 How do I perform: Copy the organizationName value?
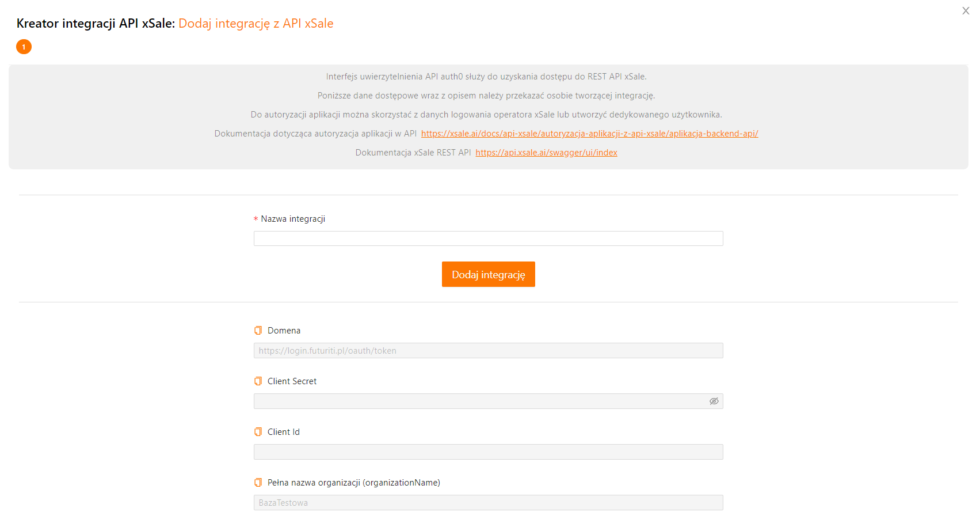[x=258, y=483]
